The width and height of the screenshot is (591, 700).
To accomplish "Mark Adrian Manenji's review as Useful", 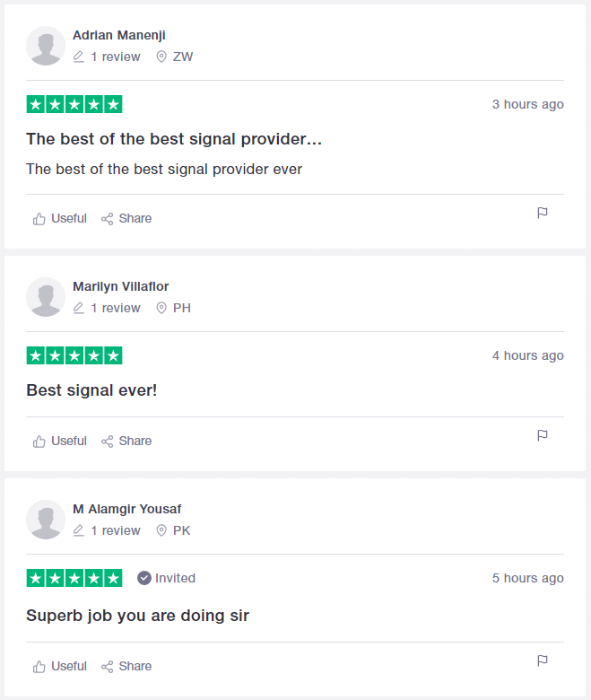I will click(x=60, y=218).
